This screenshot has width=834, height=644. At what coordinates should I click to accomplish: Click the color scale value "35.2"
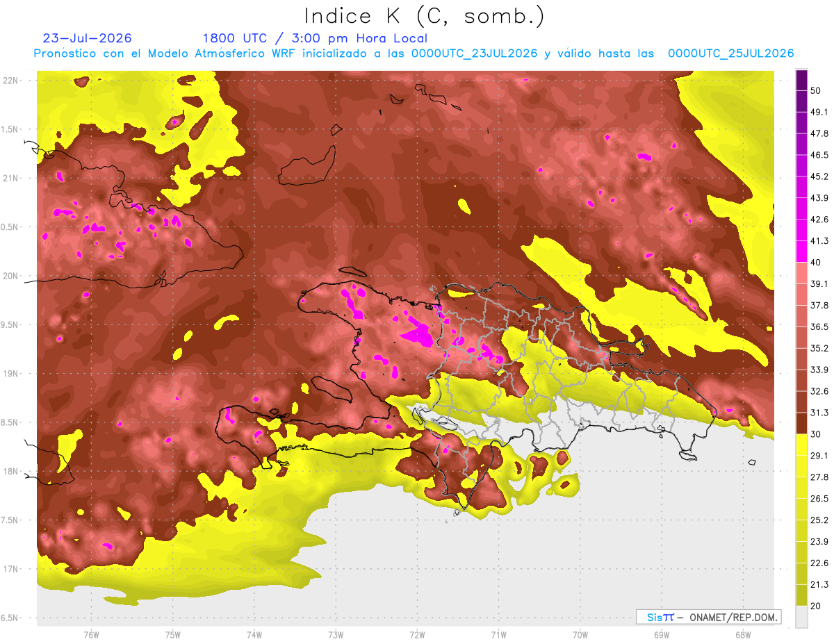pyautogui.click(x=819, y=348)
